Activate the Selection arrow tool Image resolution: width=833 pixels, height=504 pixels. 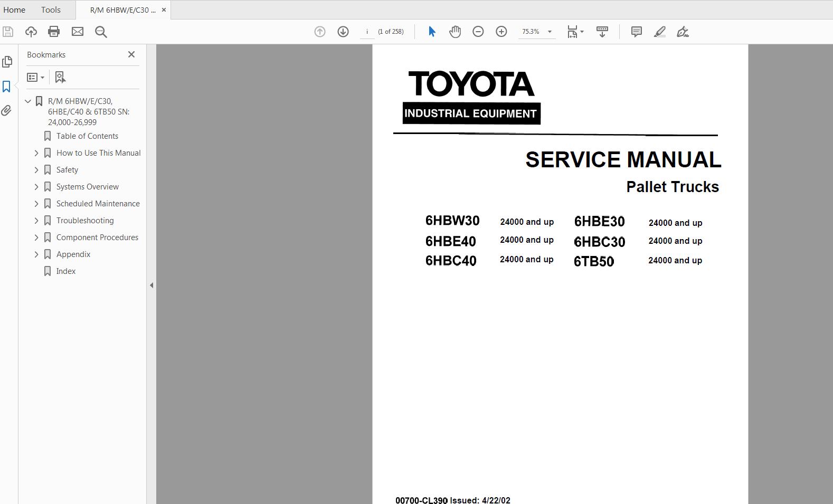click(432, 32)
